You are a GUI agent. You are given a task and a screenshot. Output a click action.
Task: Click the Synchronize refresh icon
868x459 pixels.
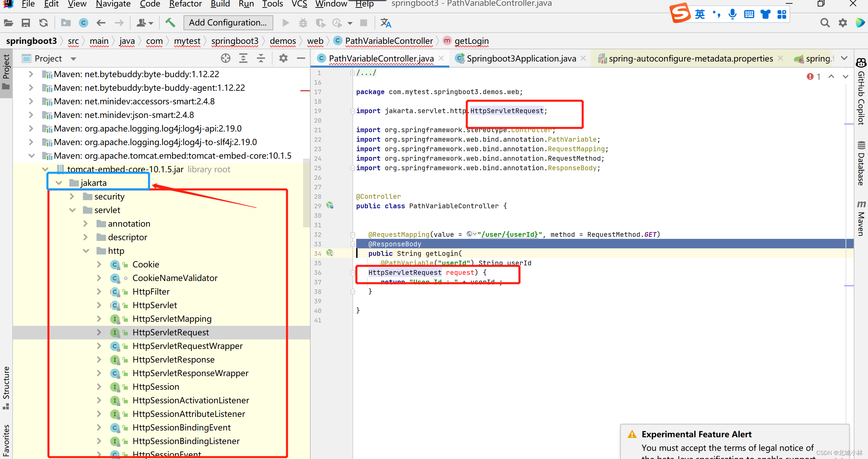[44, 23]
